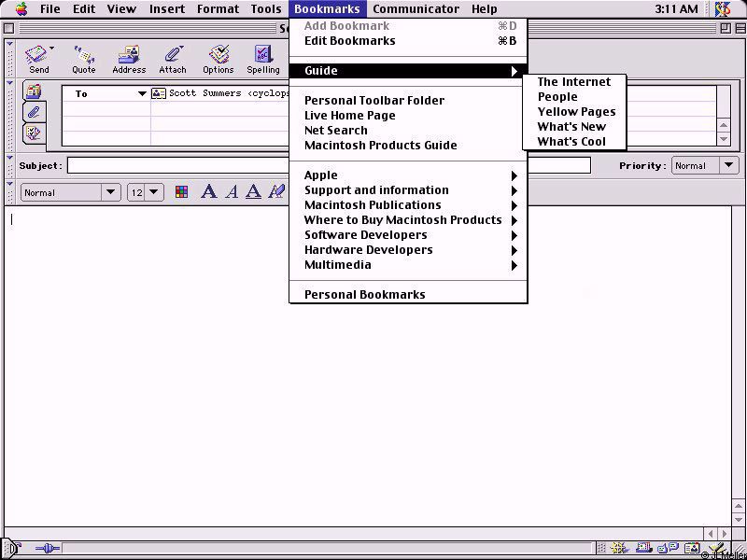The height and width of the screenshot is (560, 747).
Task: Open the Apple menu icon
Action: point(21,8)
